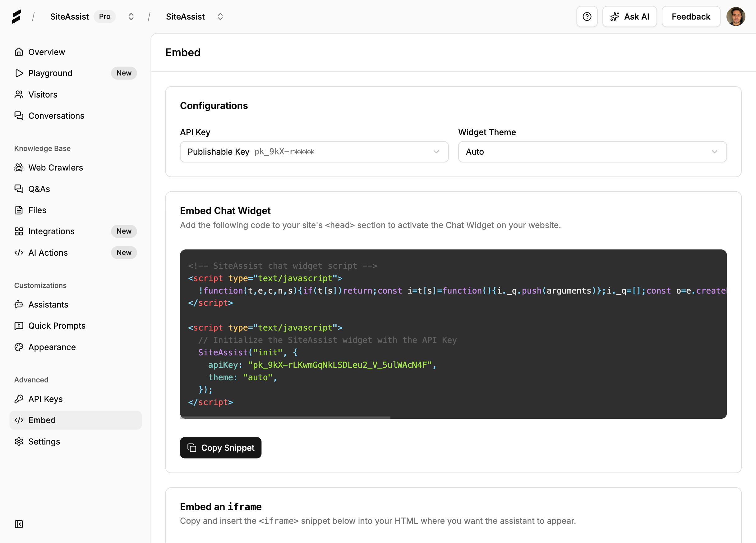Open Conversations from the sidebar

point(56,116)
